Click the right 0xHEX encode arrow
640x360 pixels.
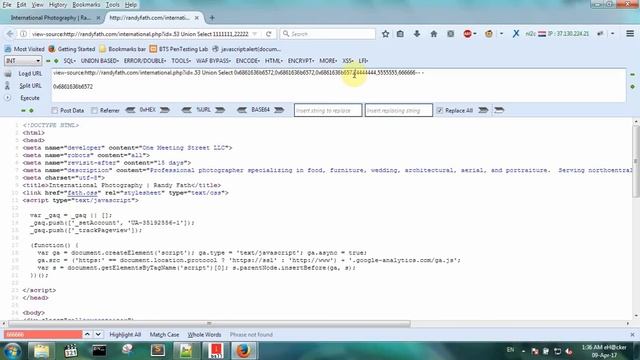click(x=164, y=110)
